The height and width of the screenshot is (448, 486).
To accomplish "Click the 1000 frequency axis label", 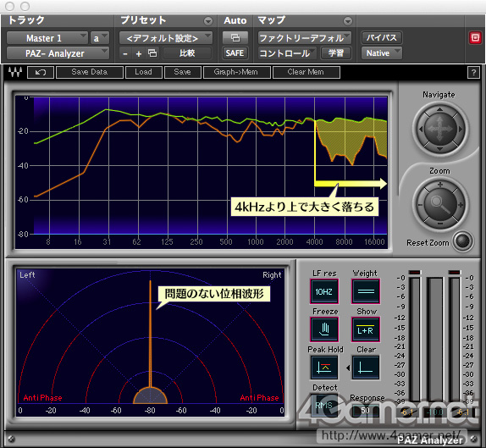I will [256, 242].
